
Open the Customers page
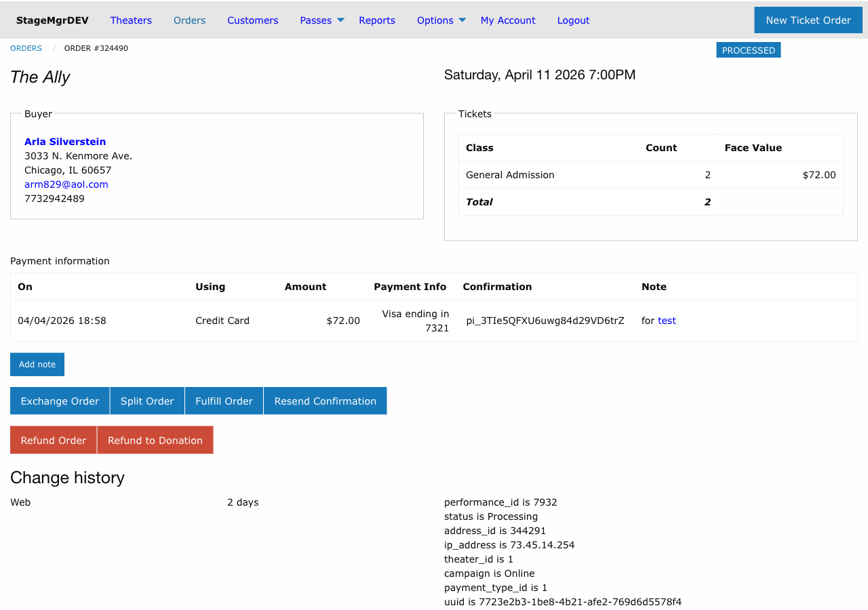point(252,20)
